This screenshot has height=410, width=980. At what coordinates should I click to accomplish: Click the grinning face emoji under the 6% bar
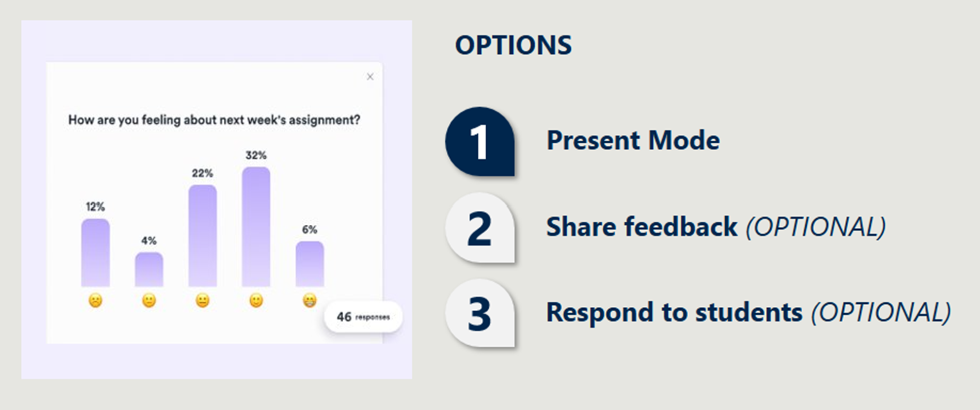(x=310, y=300)
